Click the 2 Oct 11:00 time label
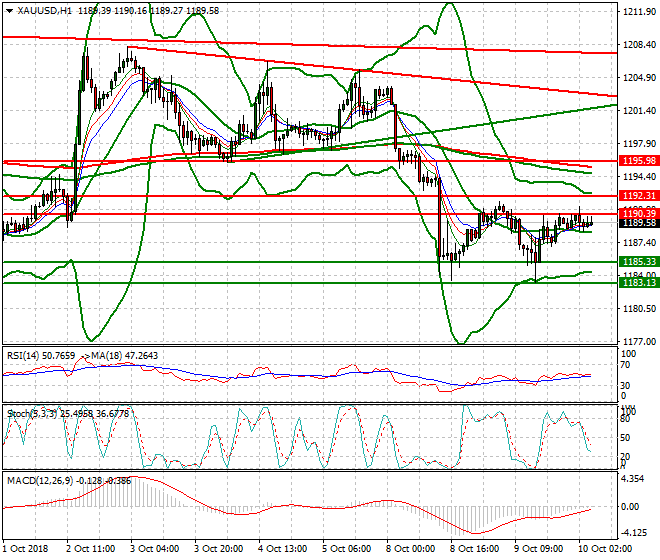This screenshot has width=660, height=560. point(90,549)
